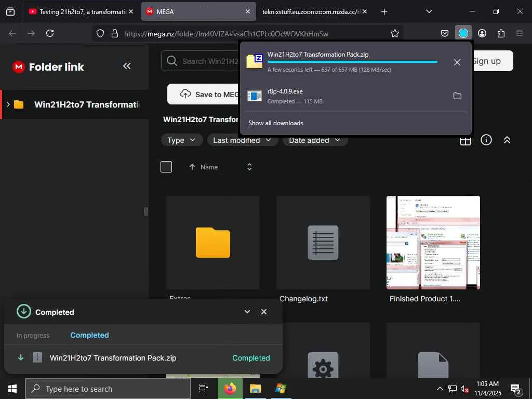This screenshot has height=399, width=532.
Task: Click Show all downloads
Action: coord(275,123)
